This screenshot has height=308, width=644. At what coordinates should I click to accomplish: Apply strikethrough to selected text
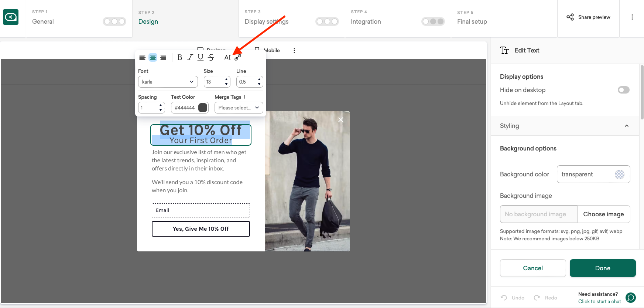(211, 57)
